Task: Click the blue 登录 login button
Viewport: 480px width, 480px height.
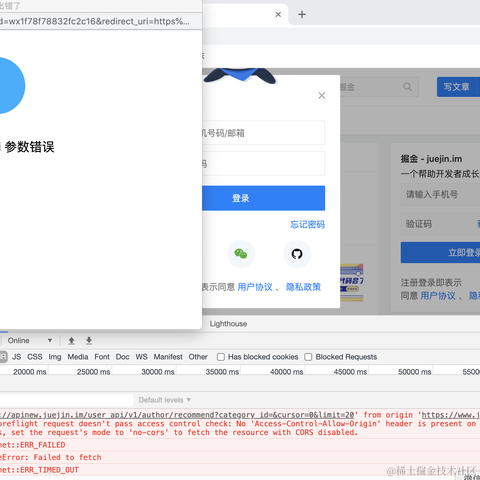Action: click(x=263, y=198)
